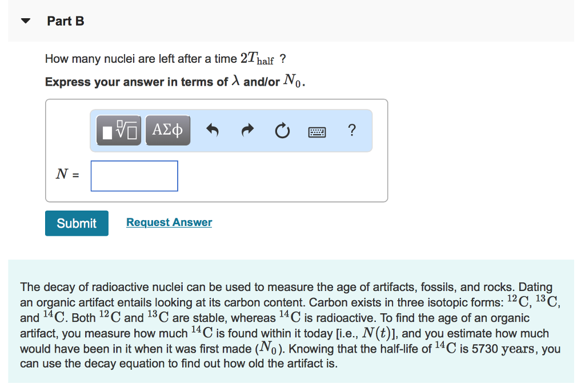Reset the answer input using circular arrow
The height and width of the screenshot is (392, 585).
[282, 130]
